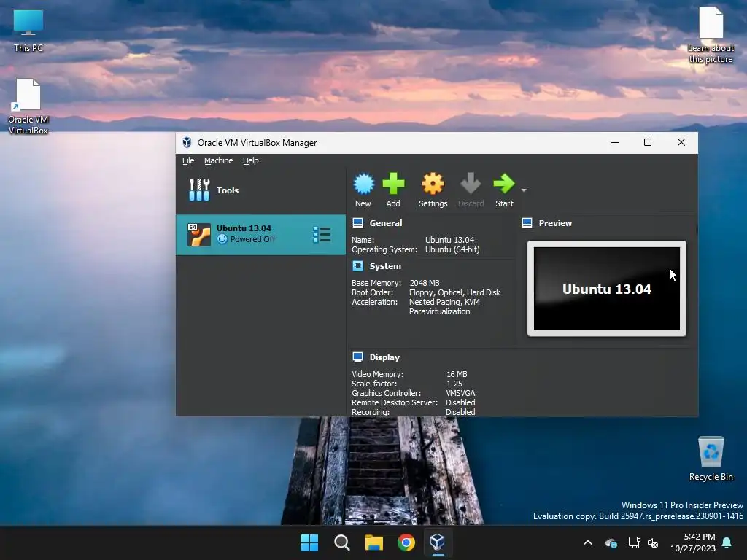Click Operating System value Ubuntu (64-bit)

click(452, 249)
